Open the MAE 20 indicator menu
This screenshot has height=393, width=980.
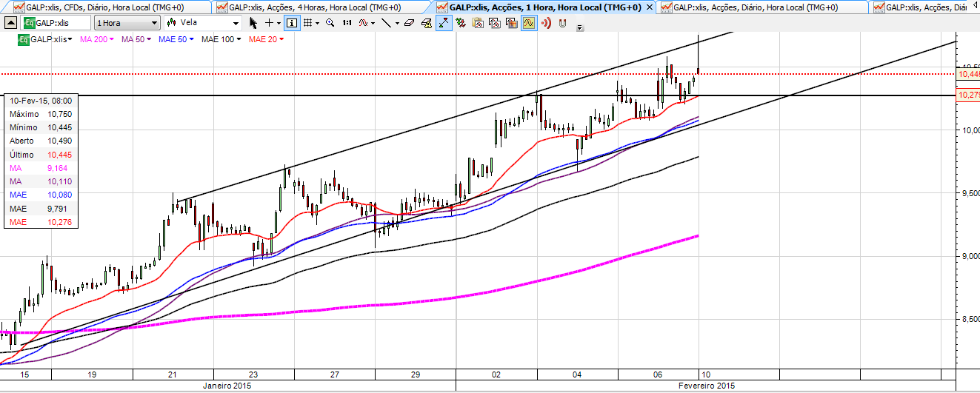tap(267, 38)
